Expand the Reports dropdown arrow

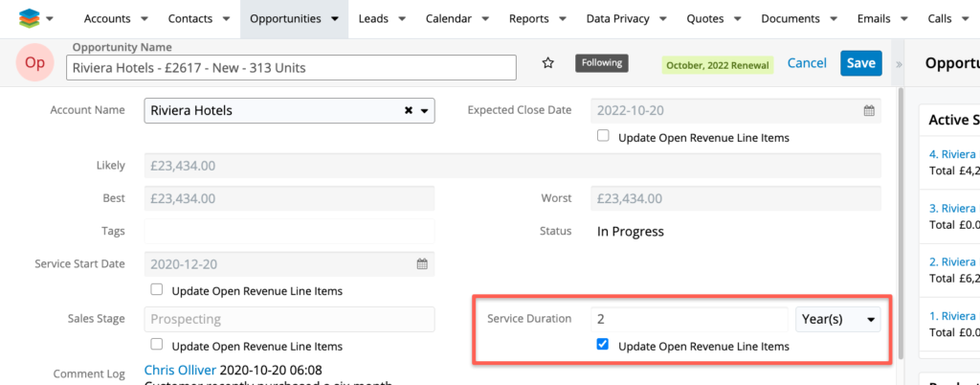click(563, 19)
